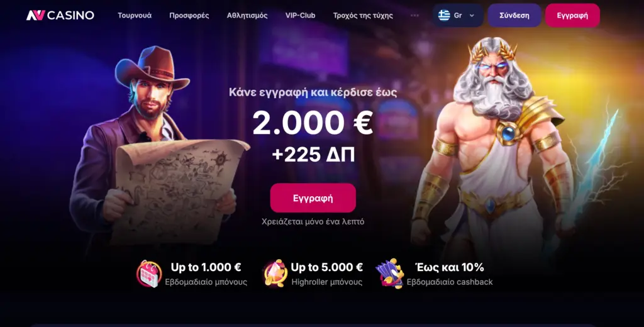Click the weekly bonus calendar icon
The width and height of the screenshot is (644, 327).
click(149, 273)
